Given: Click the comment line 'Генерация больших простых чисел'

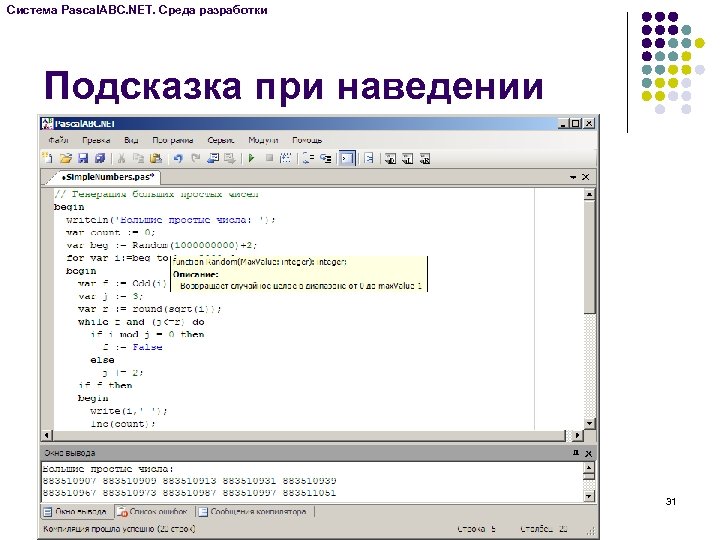Looking at the screenshot, I should [x=157, y=194].
